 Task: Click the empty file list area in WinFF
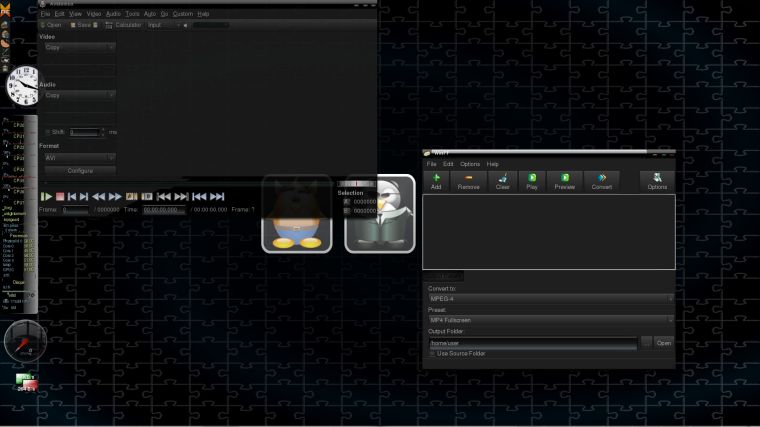[x=549, y=232]
